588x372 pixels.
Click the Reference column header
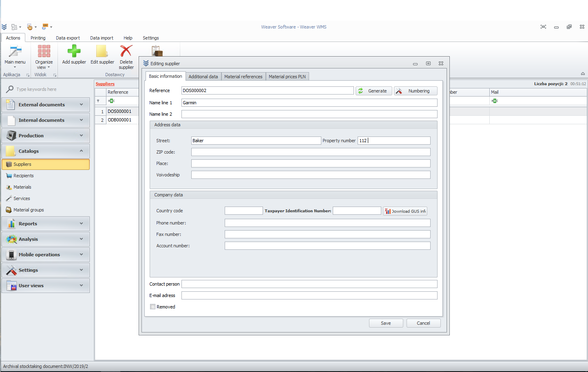pos(122,92)
